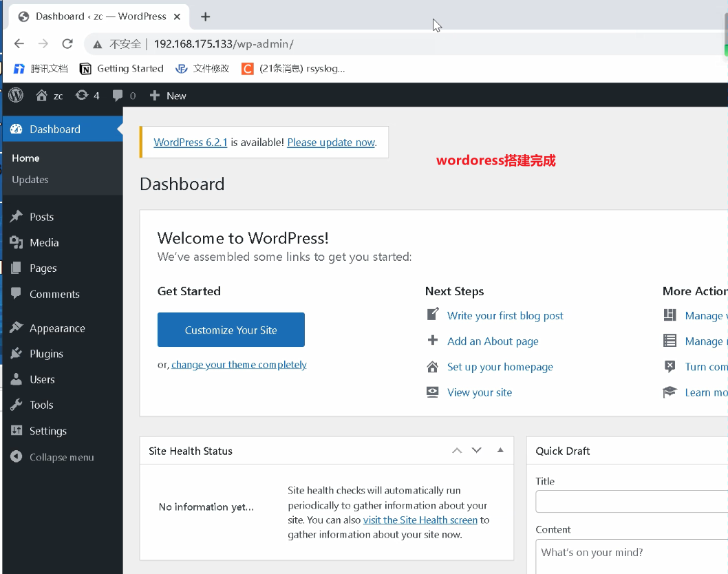Click Please update now link
Screen dimensions: 728x574
coord(331,142)
